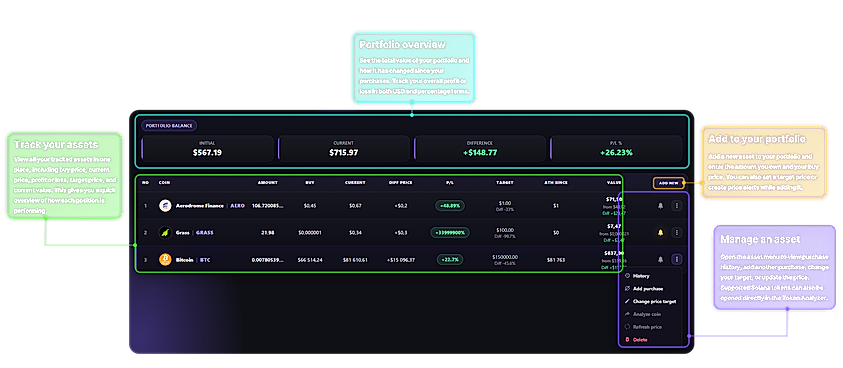Select the P/L % +26.23% card
843x368 pixels.
616,148
